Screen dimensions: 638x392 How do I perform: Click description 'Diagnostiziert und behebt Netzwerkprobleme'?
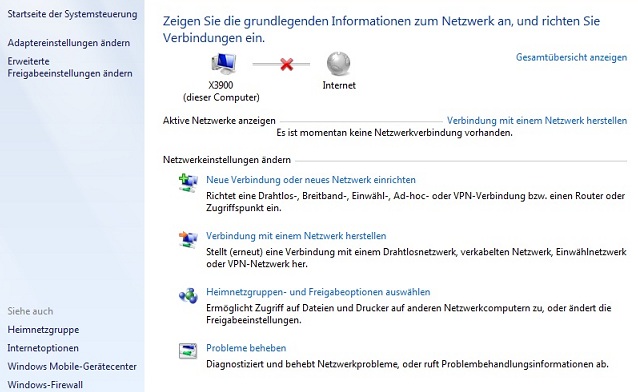[407, 364]
